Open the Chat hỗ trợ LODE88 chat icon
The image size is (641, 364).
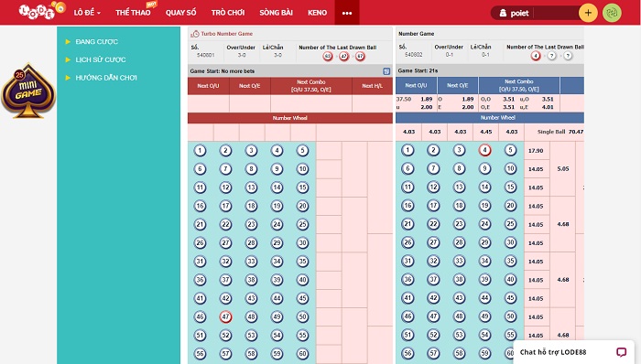(622, 352)
